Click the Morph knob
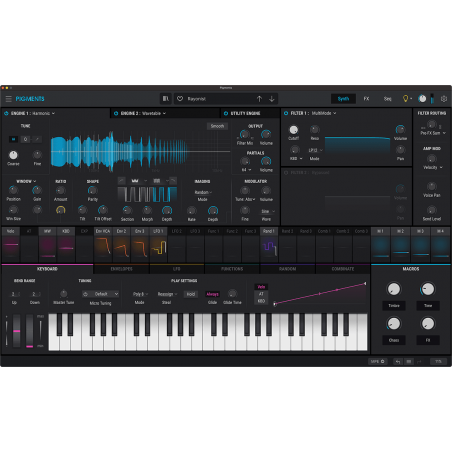The width and height of the screenshot is (452, 452). (x=147, y=210)
